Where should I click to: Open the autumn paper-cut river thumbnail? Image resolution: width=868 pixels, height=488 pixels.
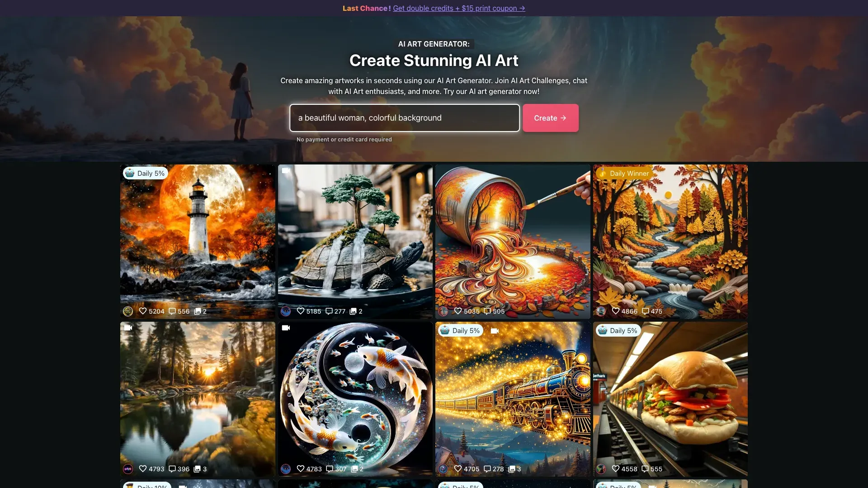[x=670, y=241]
